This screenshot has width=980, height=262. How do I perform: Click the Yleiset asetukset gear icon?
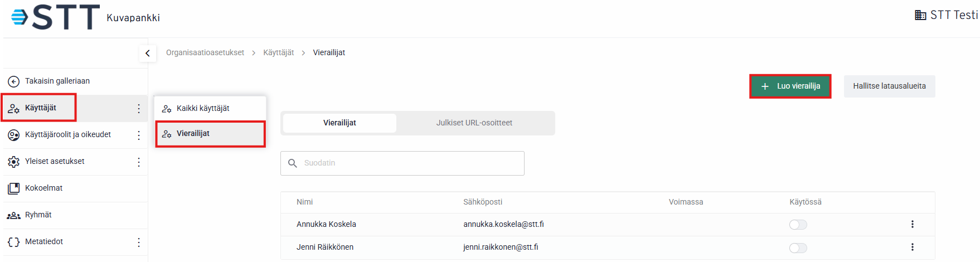(14, 162)
